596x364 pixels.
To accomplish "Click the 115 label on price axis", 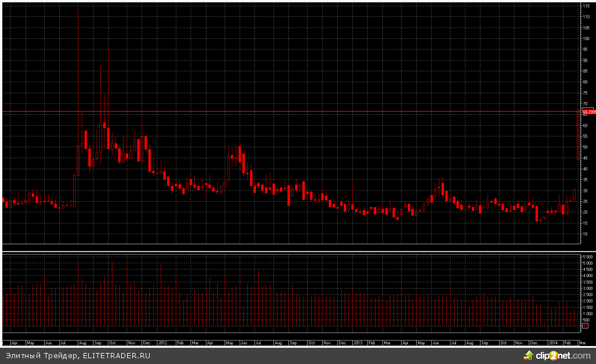I will pyautogui.click(x=586, y=6).
